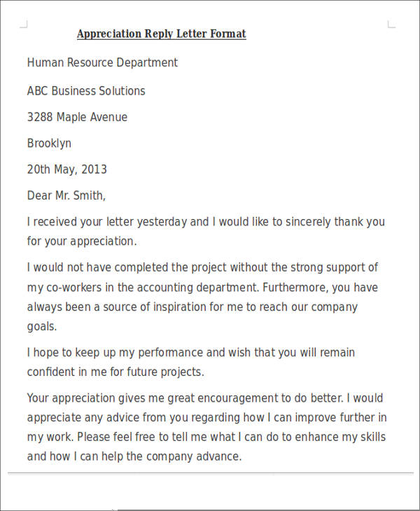Click the word goals ending second paragraph
Image resolution: width=420 pixels, height=511 pixels.
(x=42, y=326)
